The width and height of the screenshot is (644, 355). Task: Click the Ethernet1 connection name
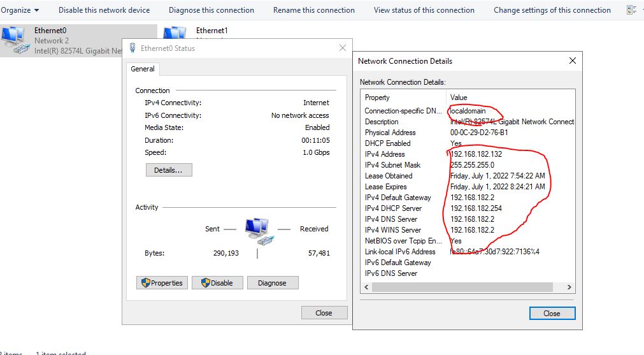click(x=211, y=31)
